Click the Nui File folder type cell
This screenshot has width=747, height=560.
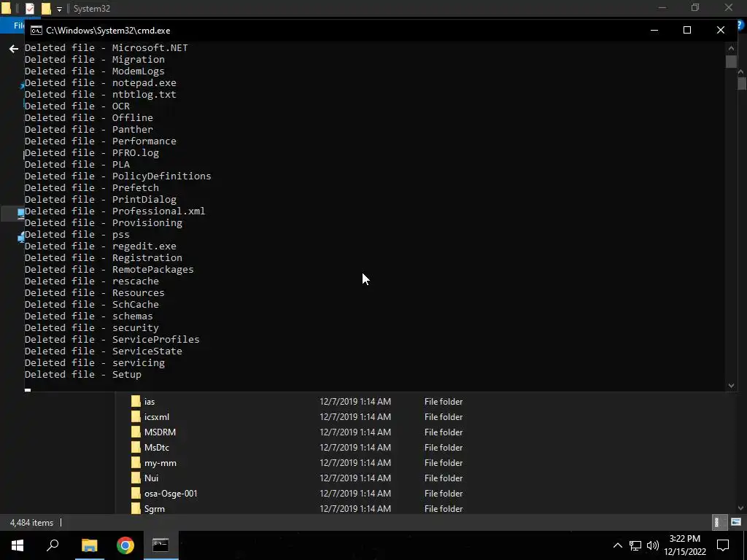pos(444,478)
